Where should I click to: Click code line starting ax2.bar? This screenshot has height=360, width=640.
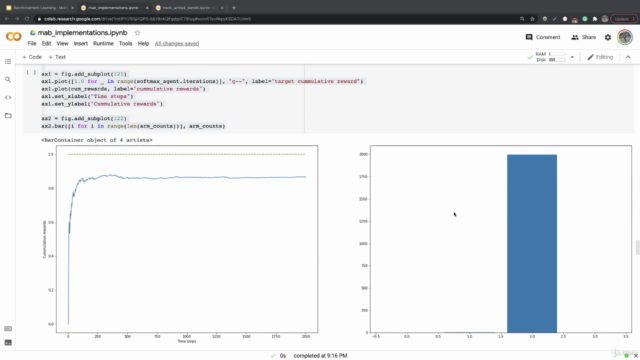coord(133,126)
